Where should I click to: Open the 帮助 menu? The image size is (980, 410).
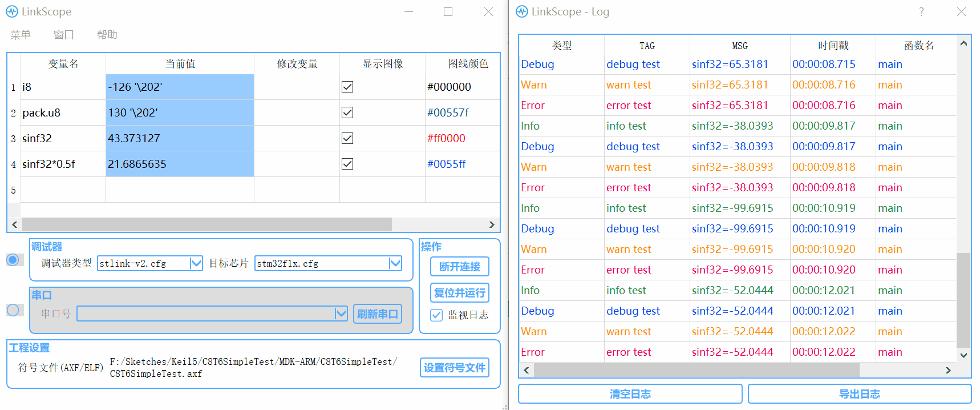(x=107, y=35)
